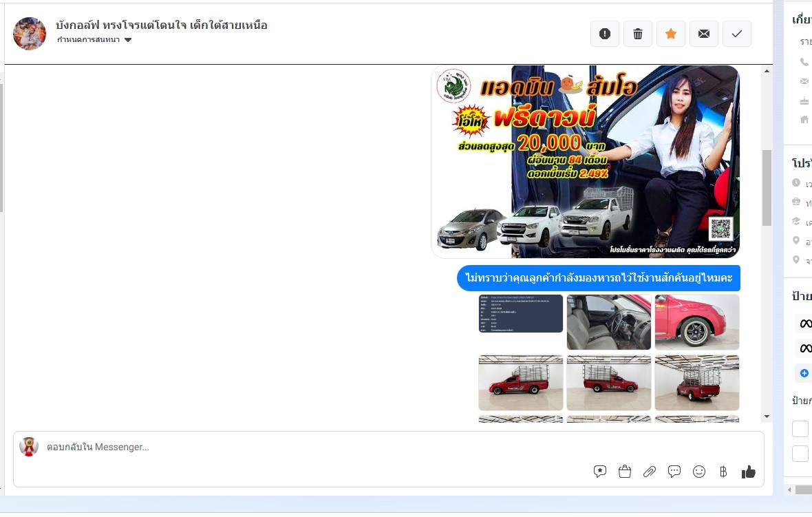Click the blue plus add label button

pos(804,373)
